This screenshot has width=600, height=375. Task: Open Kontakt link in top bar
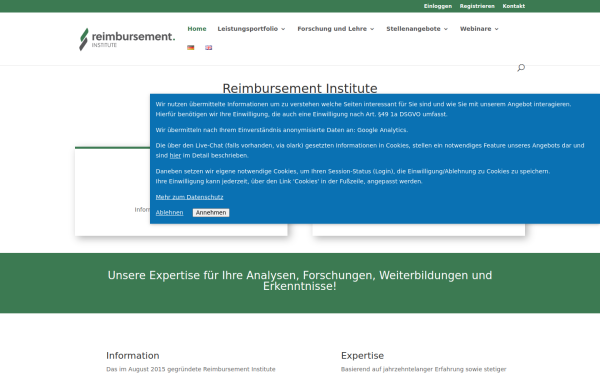click(x=514, y=6)
